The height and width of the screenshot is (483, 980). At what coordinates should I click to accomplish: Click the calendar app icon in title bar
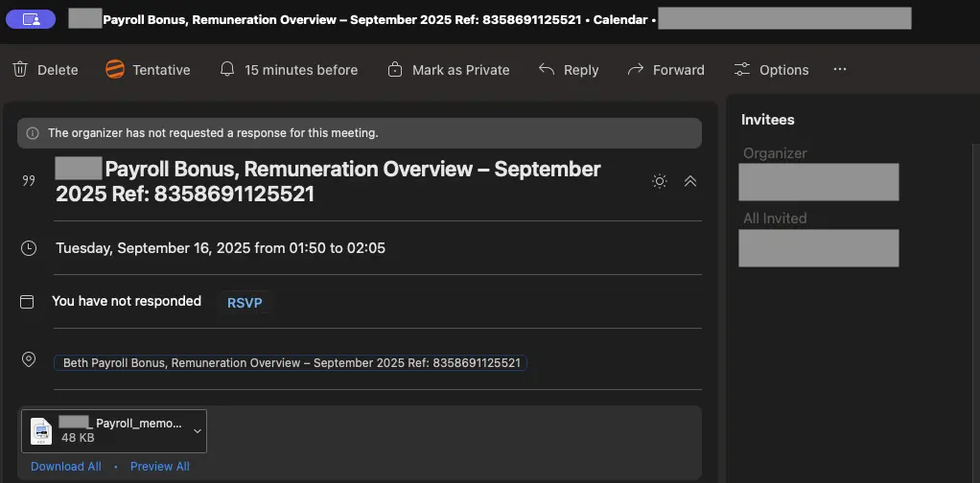[x=31, y=18]
